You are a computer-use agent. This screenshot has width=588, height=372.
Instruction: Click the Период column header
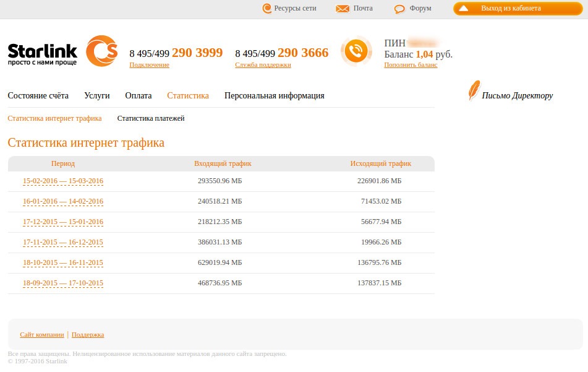coord(63,163)
